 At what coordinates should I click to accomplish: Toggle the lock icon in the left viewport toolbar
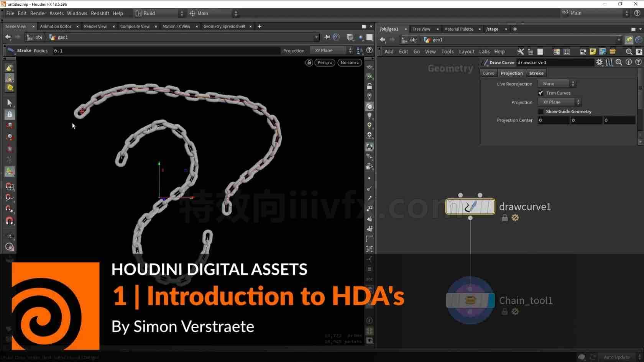(10, 114)
